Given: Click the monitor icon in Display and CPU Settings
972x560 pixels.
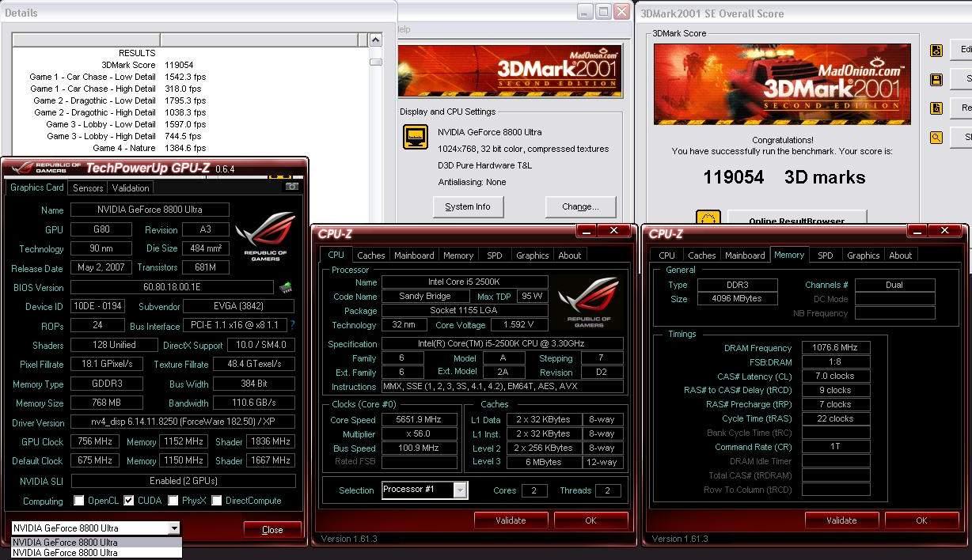Looking at the screenshot, I should 416,137.
